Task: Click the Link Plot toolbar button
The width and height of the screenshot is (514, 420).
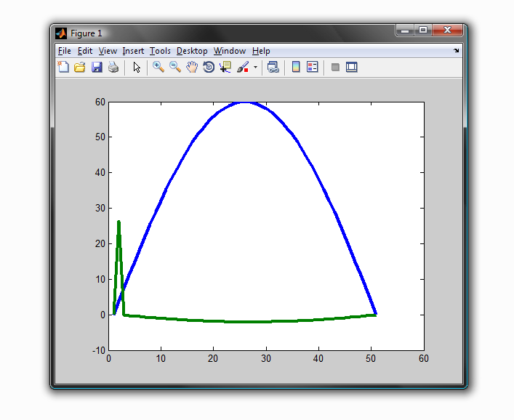Action: [273, 68]
